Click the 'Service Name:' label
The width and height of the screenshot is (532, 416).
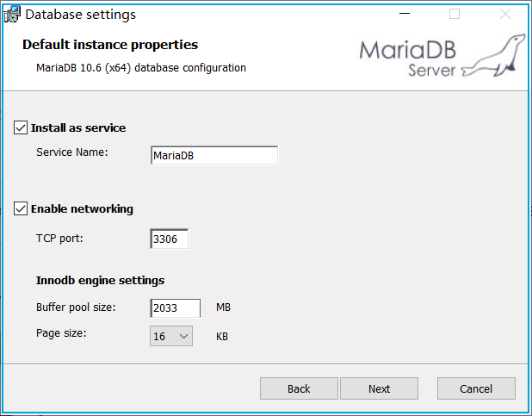click(72, 152)
